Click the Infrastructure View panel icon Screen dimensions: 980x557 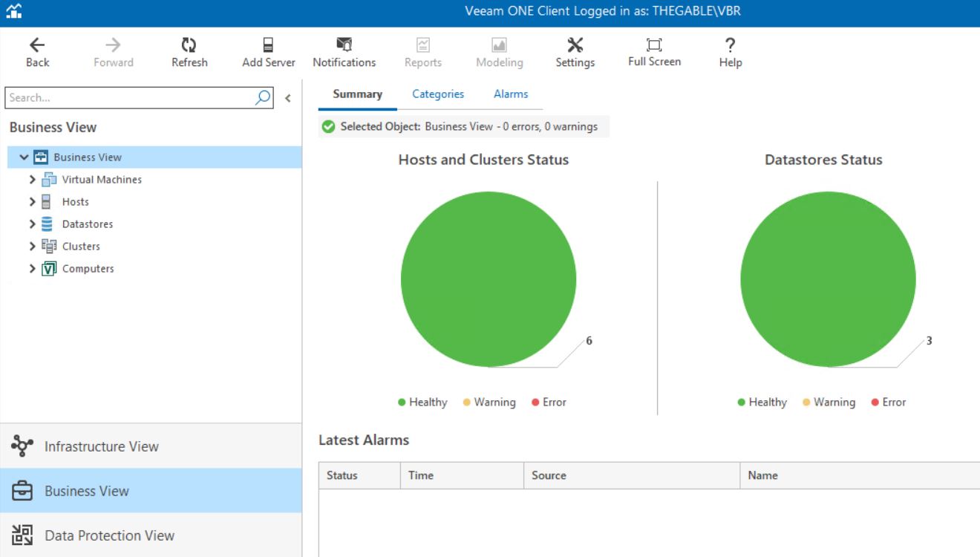[22, 446]
